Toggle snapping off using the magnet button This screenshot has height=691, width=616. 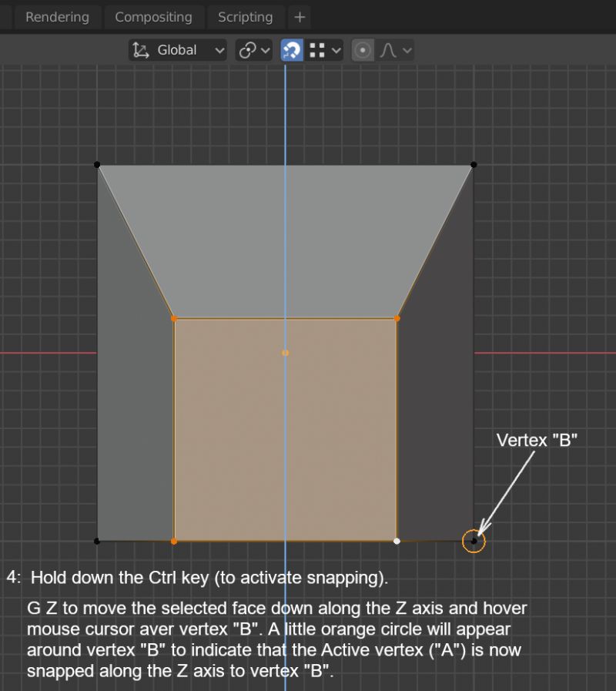coord(291,50)
